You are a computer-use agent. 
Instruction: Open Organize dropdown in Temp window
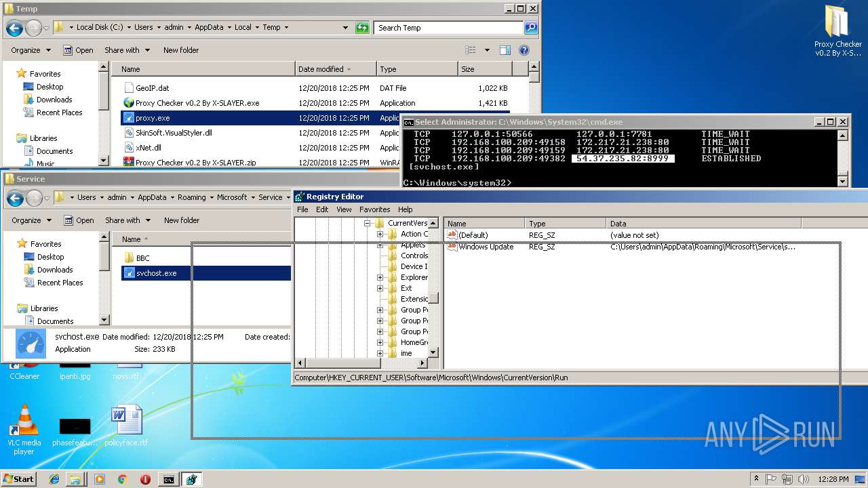(31, 50)
